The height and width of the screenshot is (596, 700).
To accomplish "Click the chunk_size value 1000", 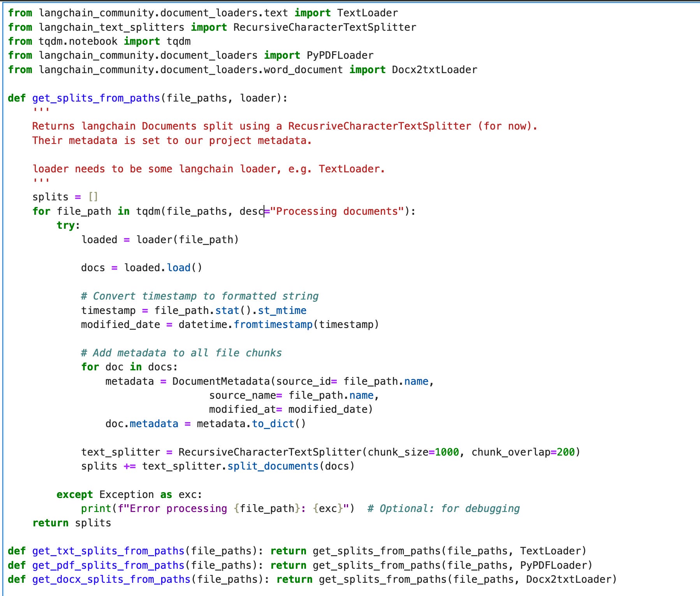I will [447, 452].
